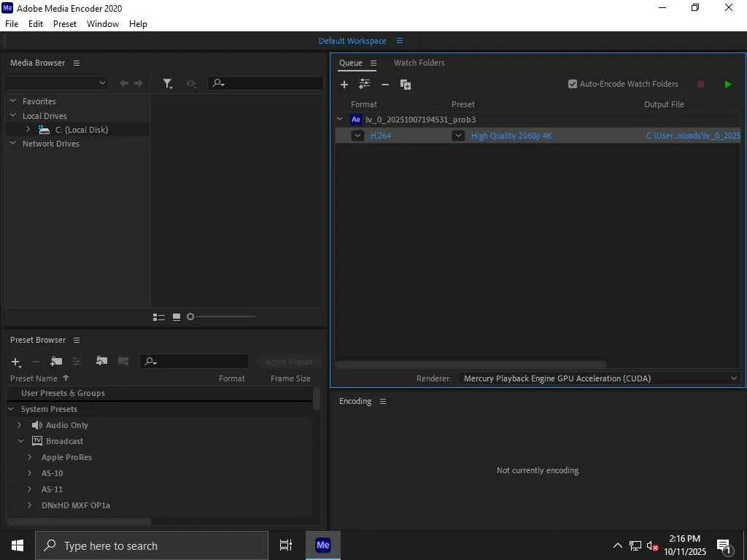Click the Media Browser search field
Viewport: 747px width, 560px height.
pyautogui.click(x=266, y=83)
